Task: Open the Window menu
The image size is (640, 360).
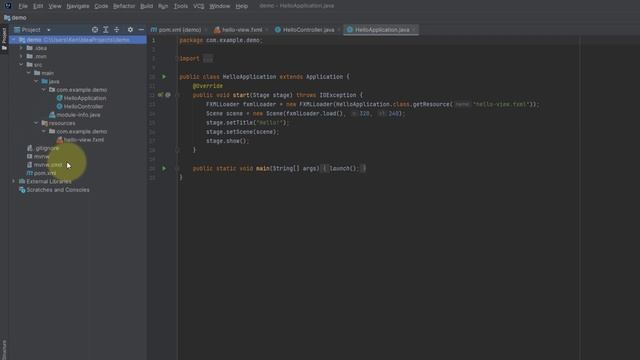Action: point(220,6)
